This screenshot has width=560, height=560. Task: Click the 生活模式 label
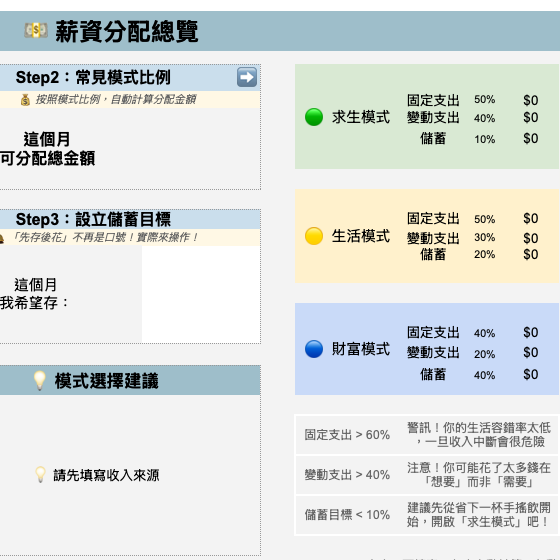(x=361, y=236)
